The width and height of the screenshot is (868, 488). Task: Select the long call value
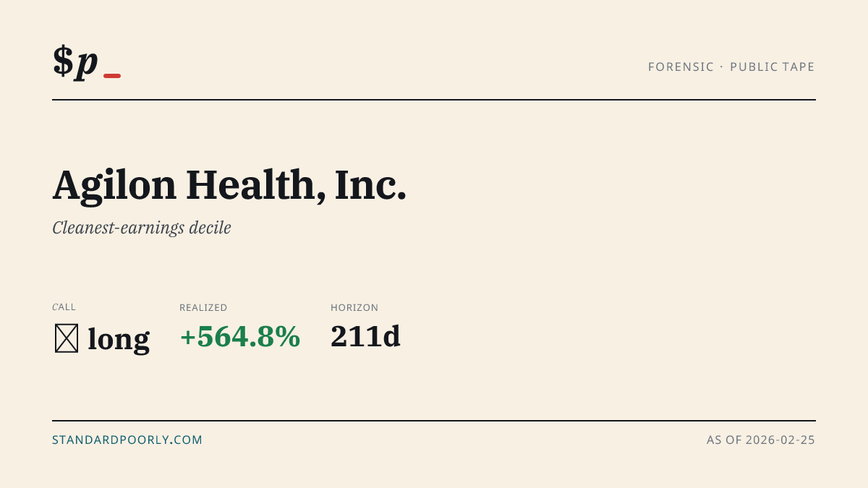pos(119,338)
